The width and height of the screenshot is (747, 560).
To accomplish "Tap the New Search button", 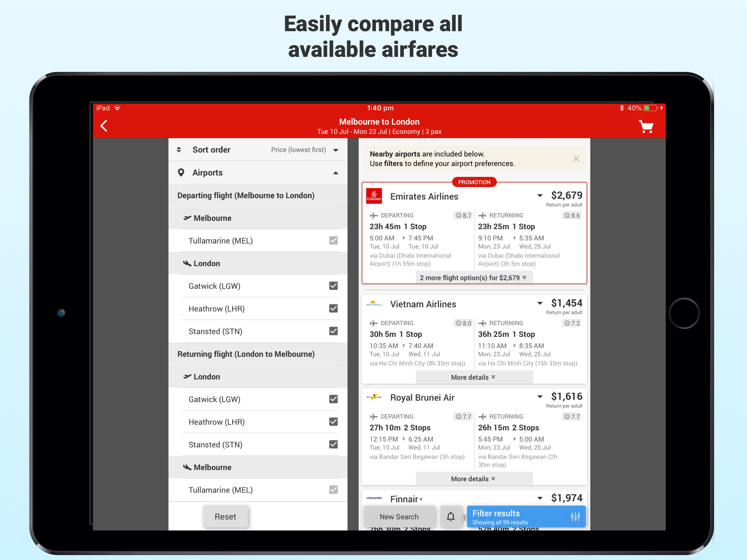I will coord(399,517).
